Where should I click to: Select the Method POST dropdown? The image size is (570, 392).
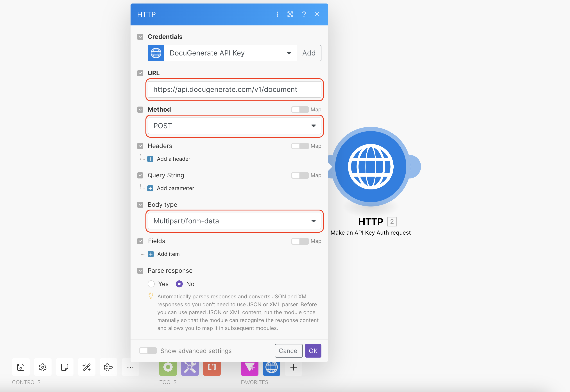tap(234, 126)
